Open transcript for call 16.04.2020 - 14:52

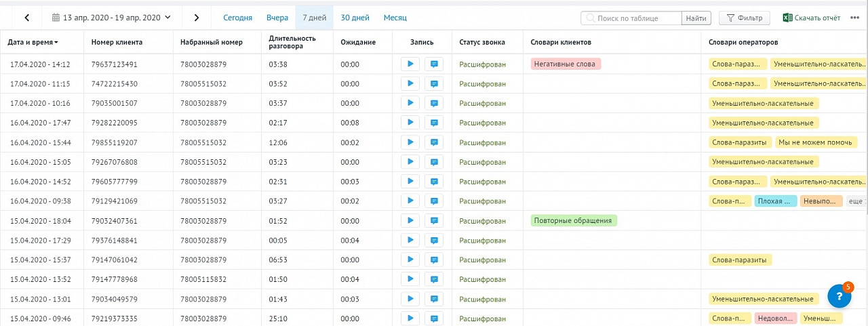[434, 182]
